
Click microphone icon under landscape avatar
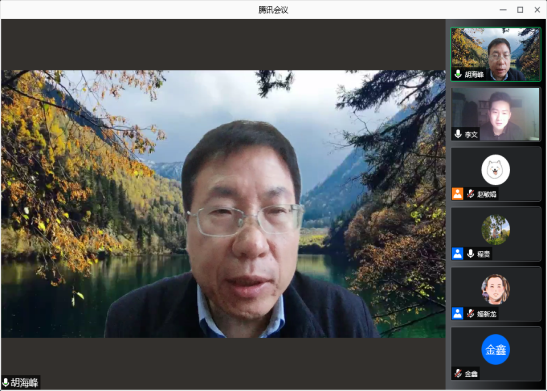471,254
